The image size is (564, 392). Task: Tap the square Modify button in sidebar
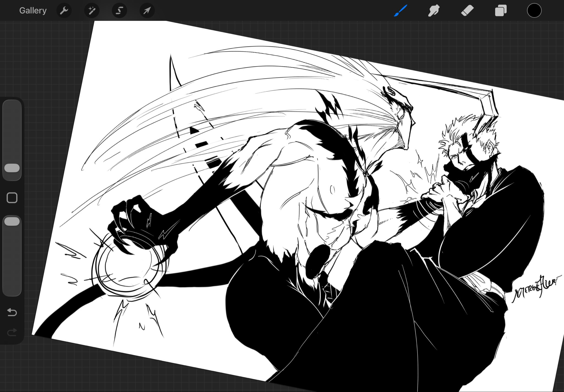tap(12, 198)
